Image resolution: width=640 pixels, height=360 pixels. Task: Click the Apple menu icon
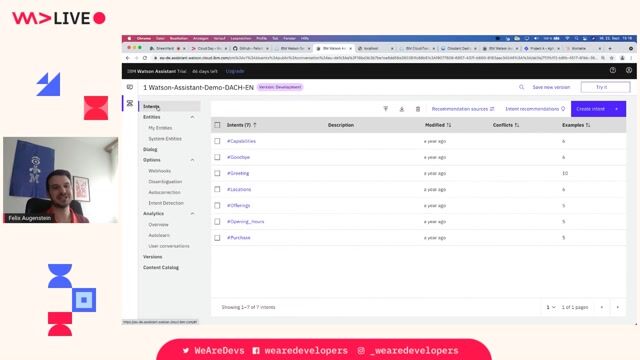(129, 38)
